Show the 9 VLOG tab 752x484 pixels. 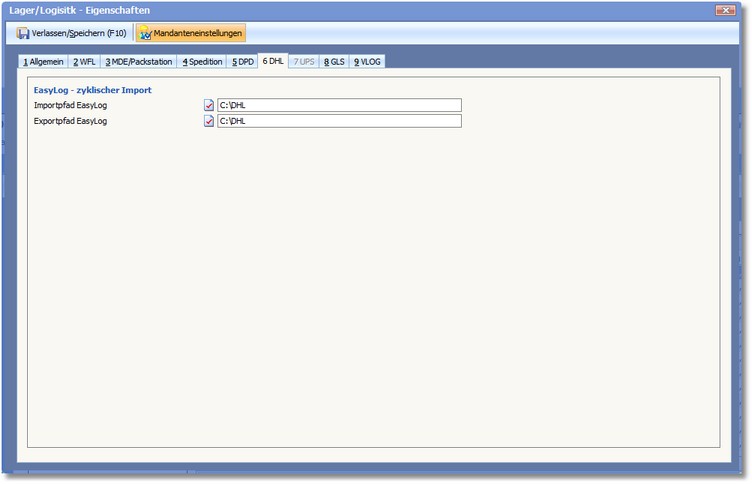[x=367, y=61]
